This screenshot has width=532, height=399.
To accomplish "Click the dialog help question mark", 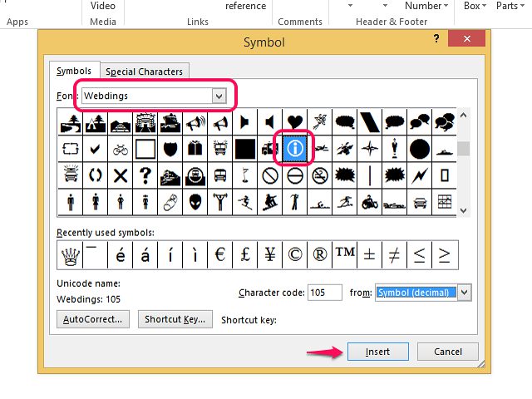I will (436, 38).
